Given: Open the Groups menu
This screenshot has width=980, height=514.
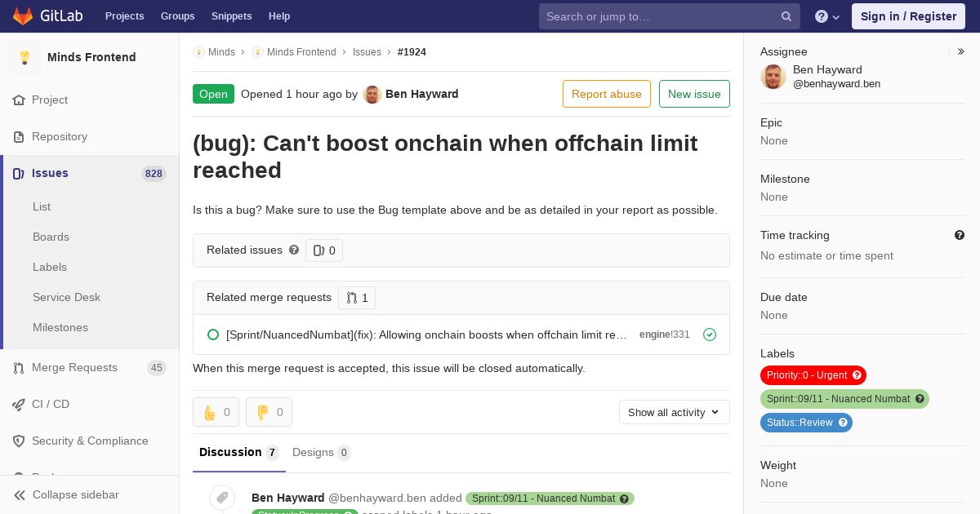Looking at the screenshot, I should coord(178,16).
